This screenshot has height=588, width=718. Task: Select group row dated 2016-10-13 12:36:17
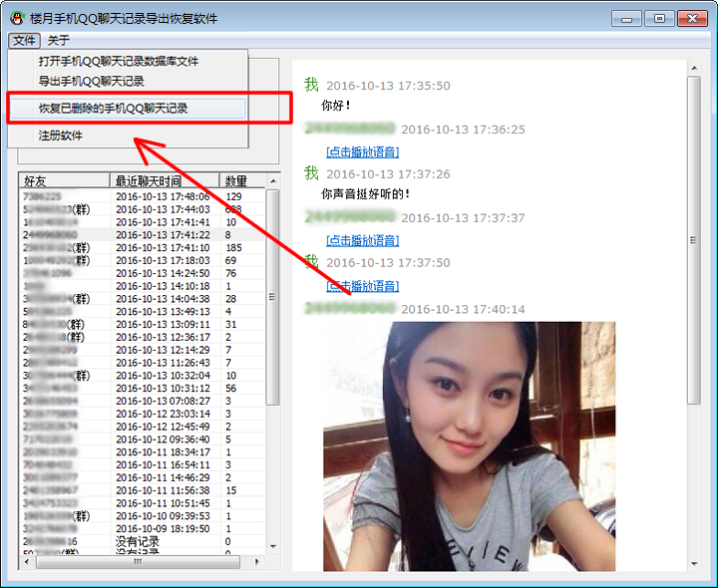pos(142,337)
